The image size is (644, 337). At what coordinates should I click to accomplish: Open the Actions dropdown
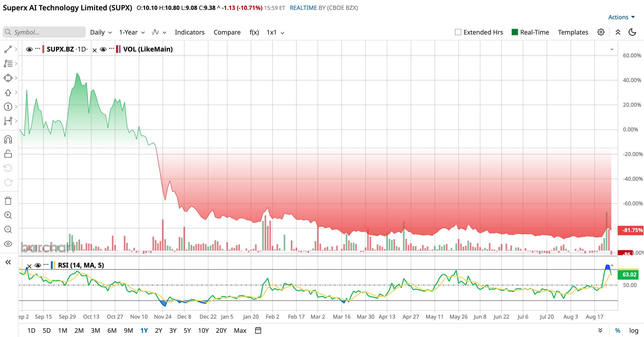point(622,17)
